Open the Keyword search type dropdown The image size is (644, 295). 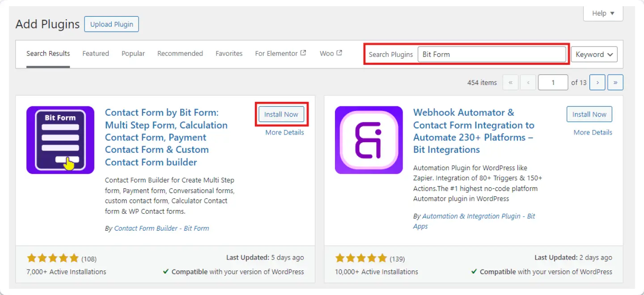coord(594,55)
